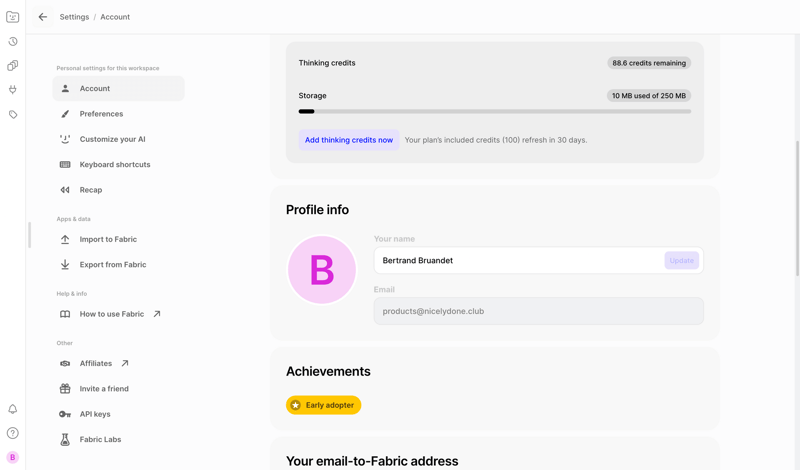Click the back arrow in the header
The width and height of the screenshot is (800, 470).
43,17
